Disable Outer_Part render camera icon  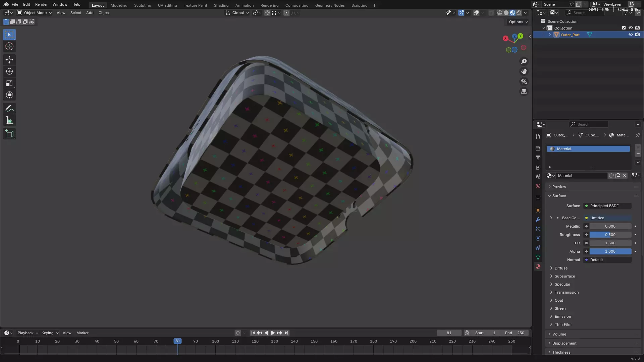(638, 35)
